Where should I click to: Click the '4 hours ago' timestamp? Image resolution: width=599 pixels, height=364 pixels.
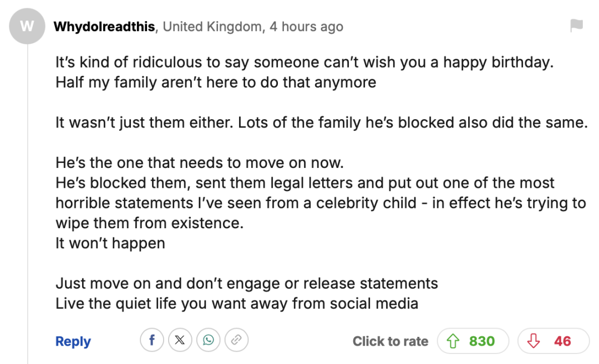[x=306, y=27]
